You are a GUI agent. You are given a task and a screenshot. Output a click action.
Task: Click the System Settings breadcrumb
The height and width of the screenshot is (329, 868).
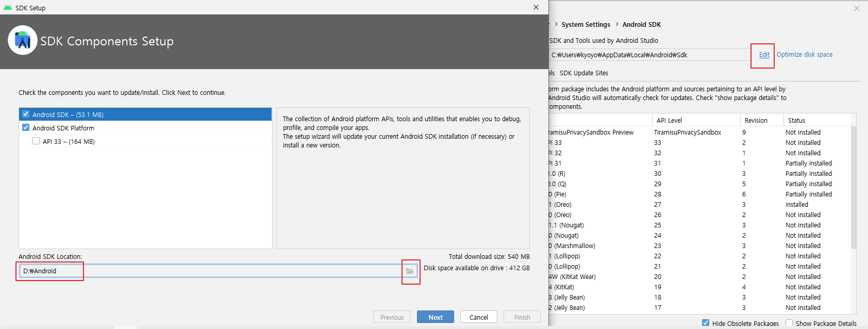pos(586,25)
